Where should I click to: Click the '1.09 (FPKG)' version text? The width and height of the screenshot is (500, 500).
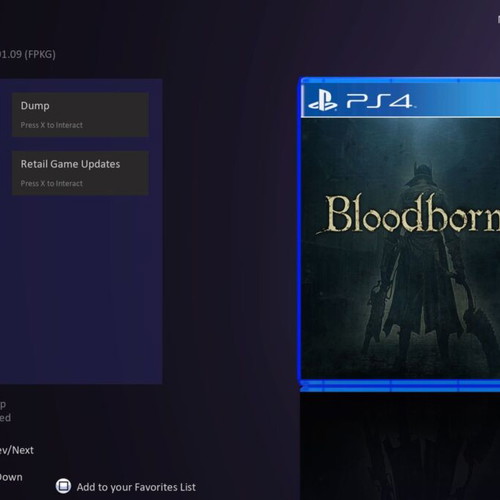pos(28,54)
